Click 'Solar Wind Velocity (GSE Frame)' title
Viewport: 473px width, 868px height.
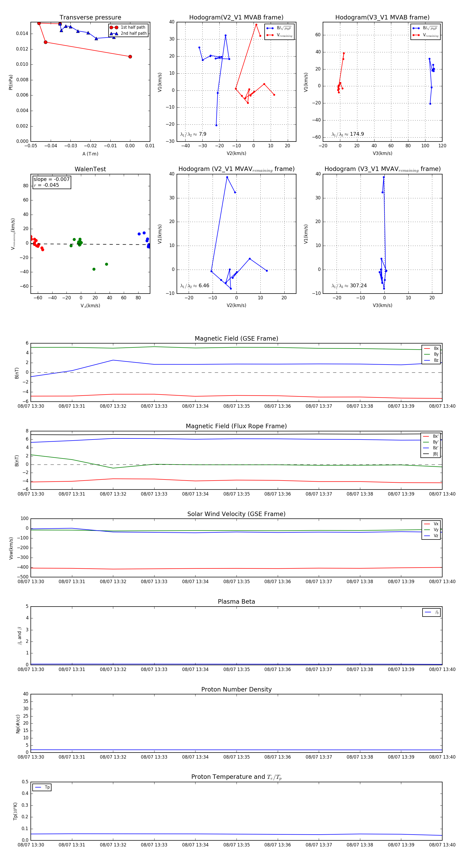[x=236, y=514]
